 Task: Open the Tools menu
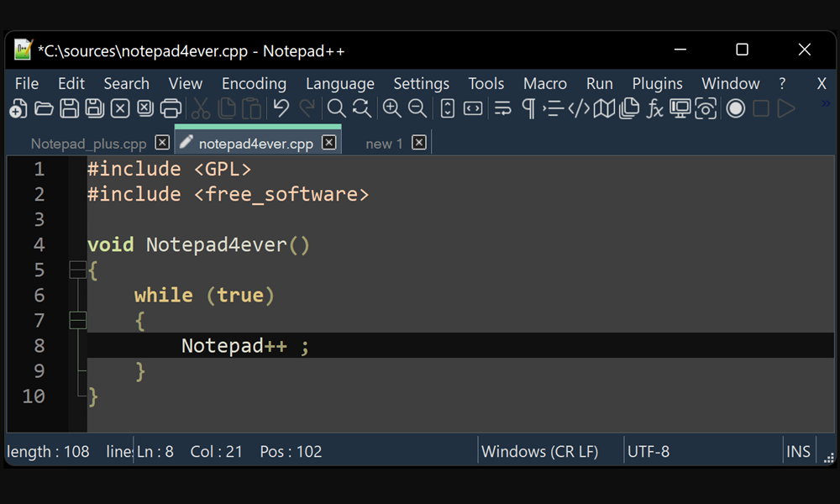point(486,83)
